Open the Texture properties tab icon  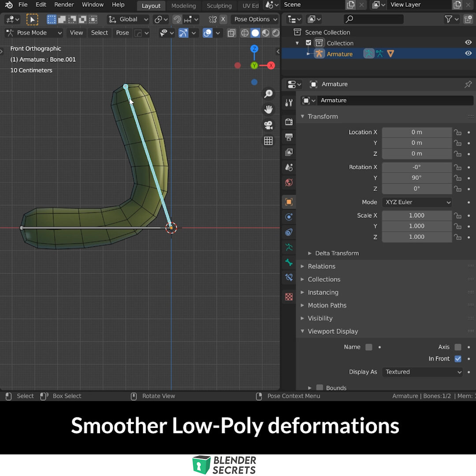pyautogui.click(x=289, y=297)
